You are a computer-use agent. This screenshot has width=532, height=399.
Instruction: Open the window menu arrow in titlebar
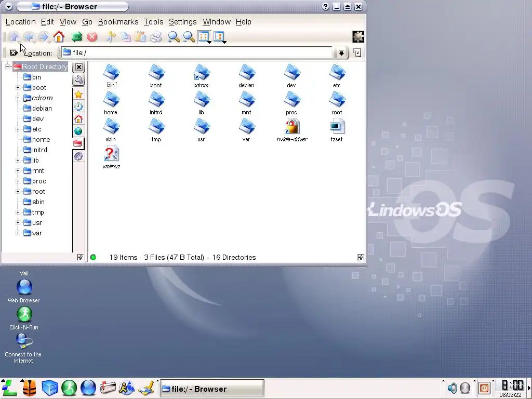8,6
